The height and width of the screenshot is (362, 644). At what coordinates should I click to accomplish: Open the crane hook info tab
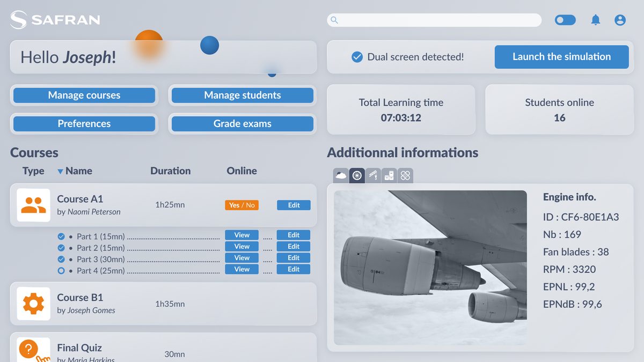point(373,175)
